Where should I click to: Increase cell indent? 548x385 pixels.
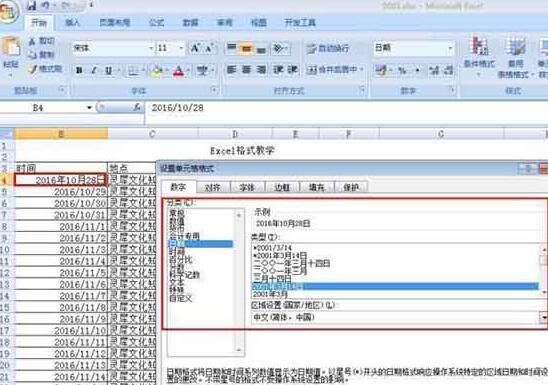[293, 70]
